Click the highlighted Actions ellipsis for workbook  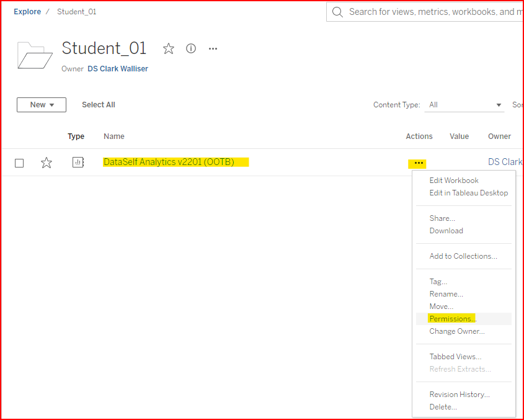point(419,163)
